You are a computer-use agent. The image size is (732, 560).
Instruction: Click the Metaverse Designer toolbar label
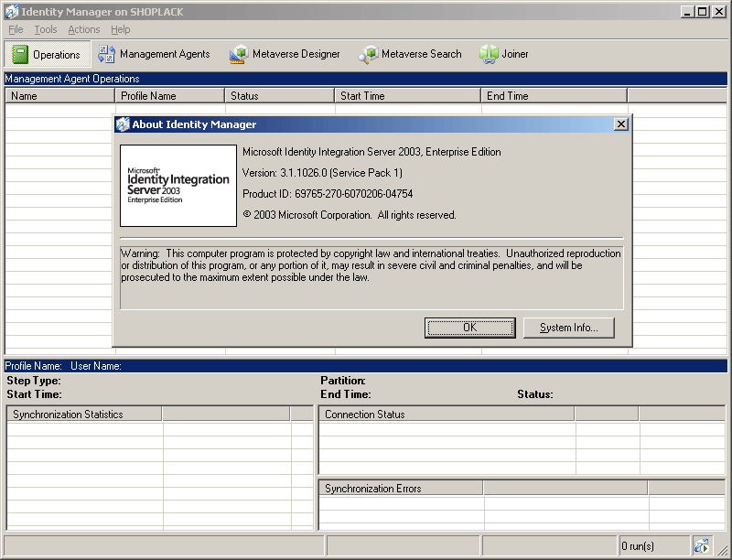[296, 54]
